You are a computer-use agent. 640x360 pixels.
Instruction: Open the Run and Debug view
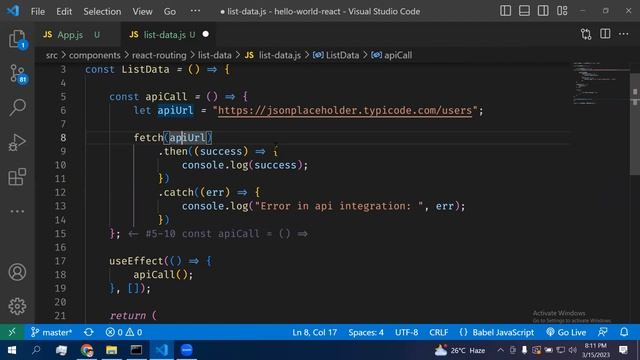pos(17,142)
